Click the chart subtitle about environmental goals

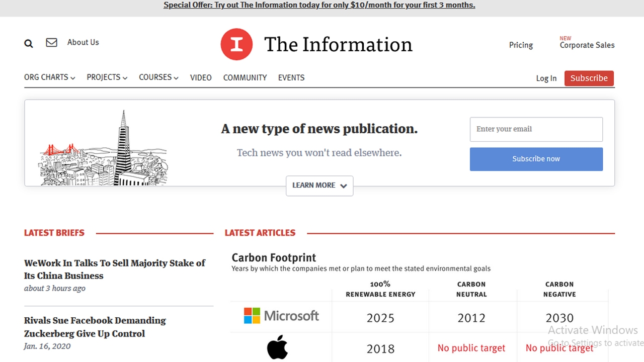coord(361,268)
